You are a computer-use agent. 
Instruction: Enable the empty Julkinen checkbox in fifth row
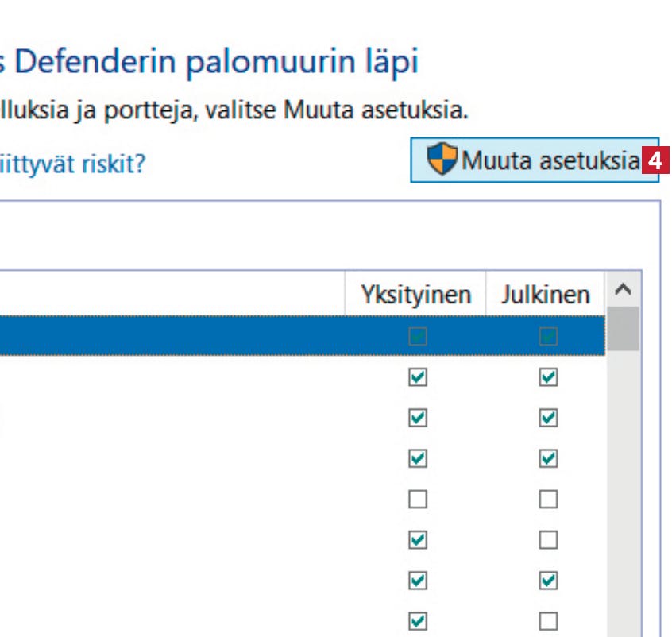[x=548, y=500]
